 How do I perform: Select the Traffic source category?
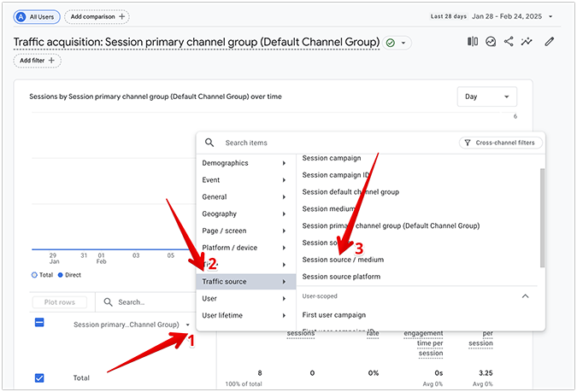[246, 282]
